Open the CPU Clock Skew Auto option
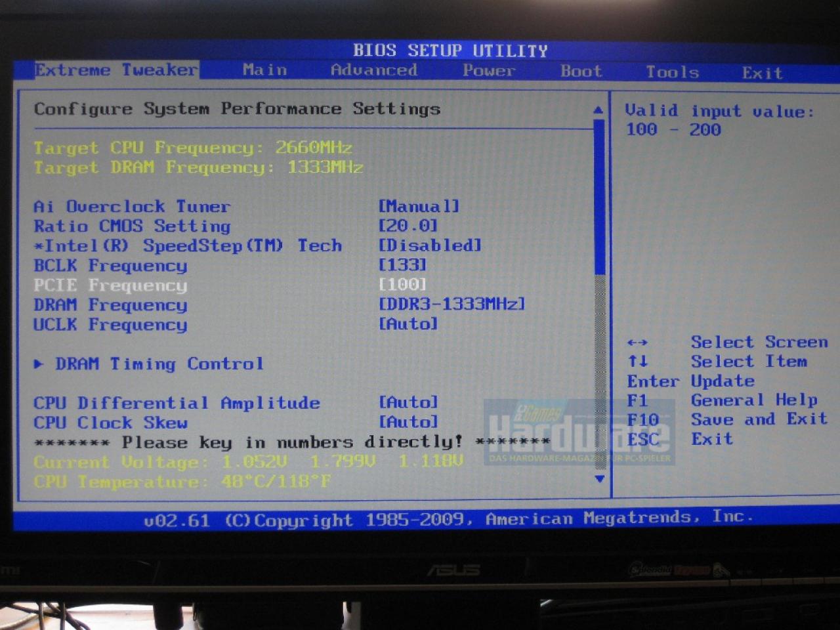Screen dimensions: 840x630 tap(408, 422)
